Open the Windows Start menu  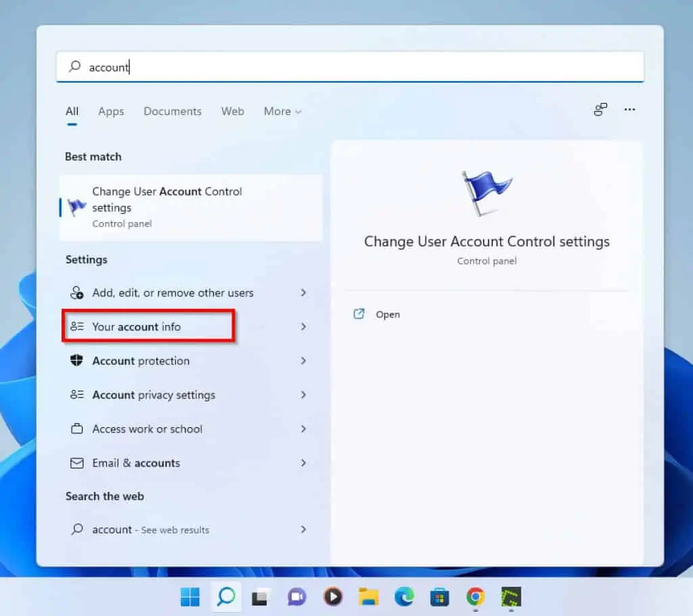190,596
